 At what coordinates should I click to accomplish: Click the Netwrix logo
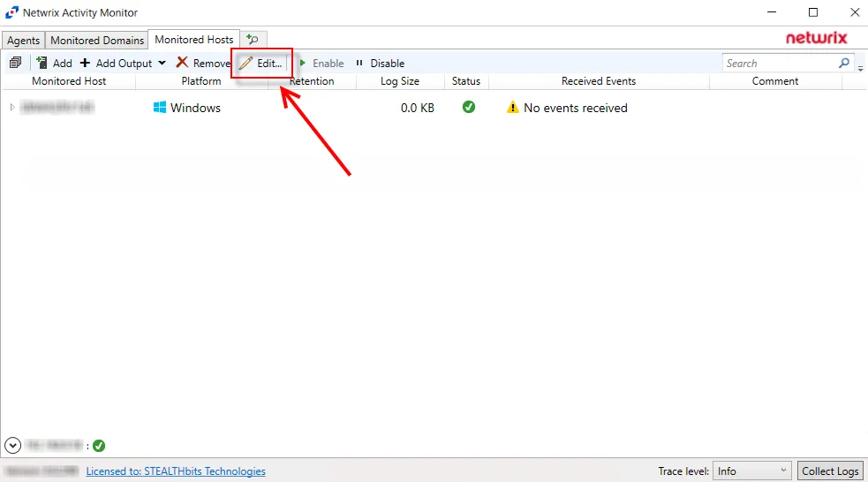817,38
